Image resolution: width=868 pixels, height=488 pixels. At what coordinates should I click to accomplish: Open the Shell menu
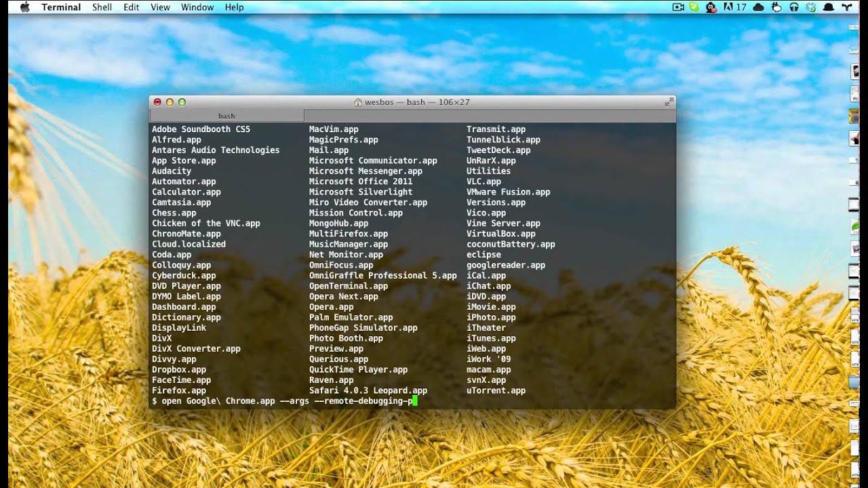click(x=102, y=7)
